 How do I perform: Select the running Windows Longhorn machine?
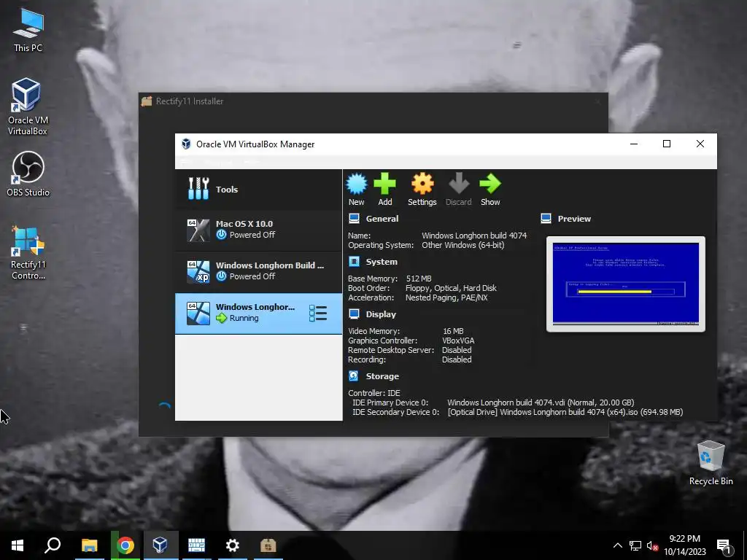(x=259, y=314)
